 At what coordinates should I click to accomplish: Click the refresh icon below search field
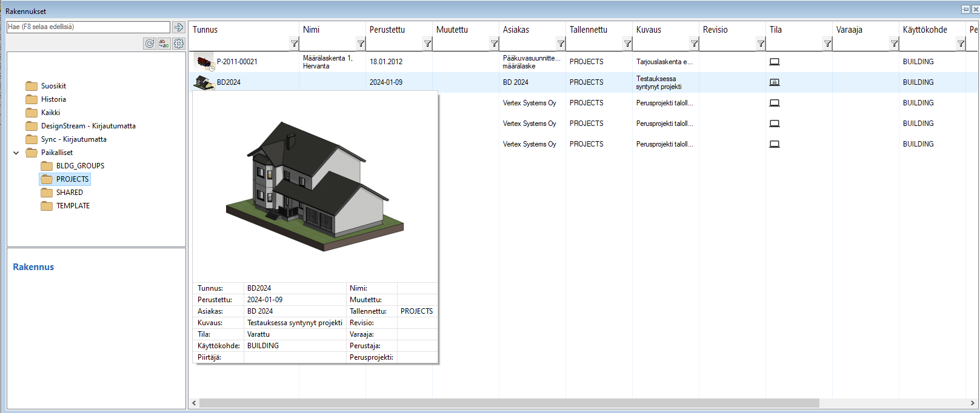click(150, 44)
